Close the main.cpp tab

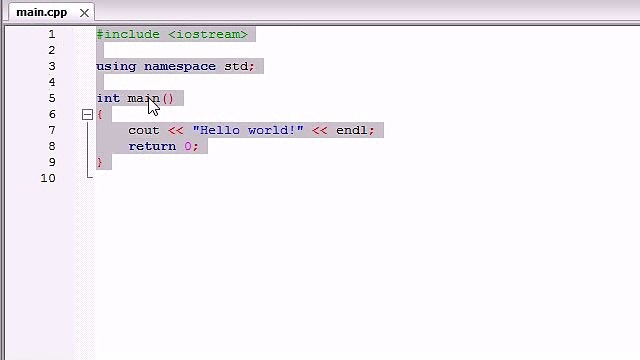84,13
